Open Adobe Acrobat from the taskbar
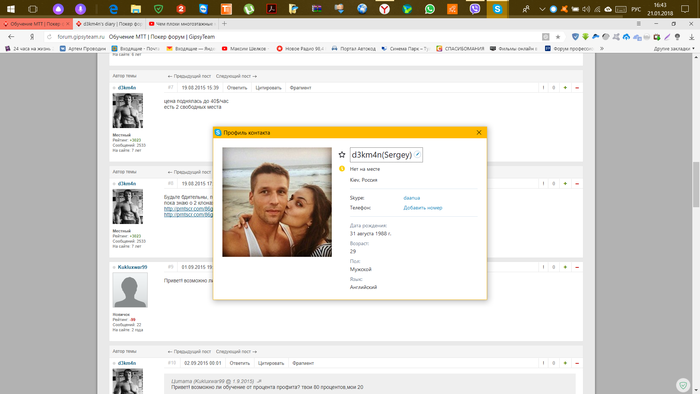Viewport: 700px width, 394px height. pos(271,9)
